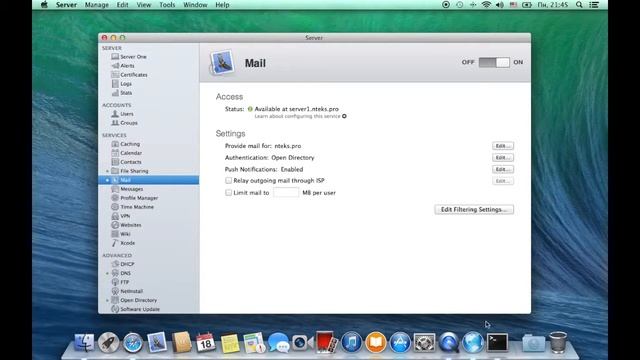Edit the Authentication setting

(503, 158)
